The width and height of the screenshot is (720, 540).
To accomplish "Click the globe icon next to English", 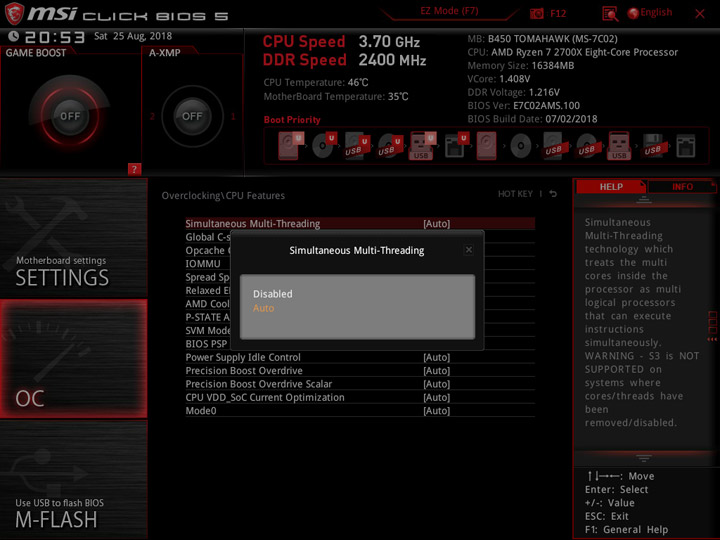I will point(633,13).
